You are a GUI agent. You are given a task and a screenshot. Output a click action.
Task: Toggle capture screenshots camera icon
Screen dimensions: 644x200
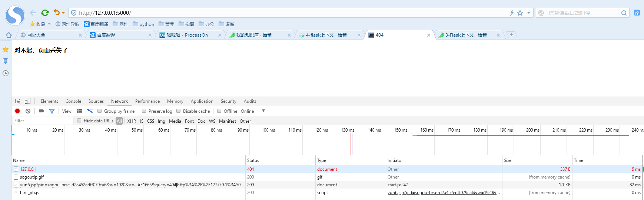pyautogui.click(x=42, y=111)
